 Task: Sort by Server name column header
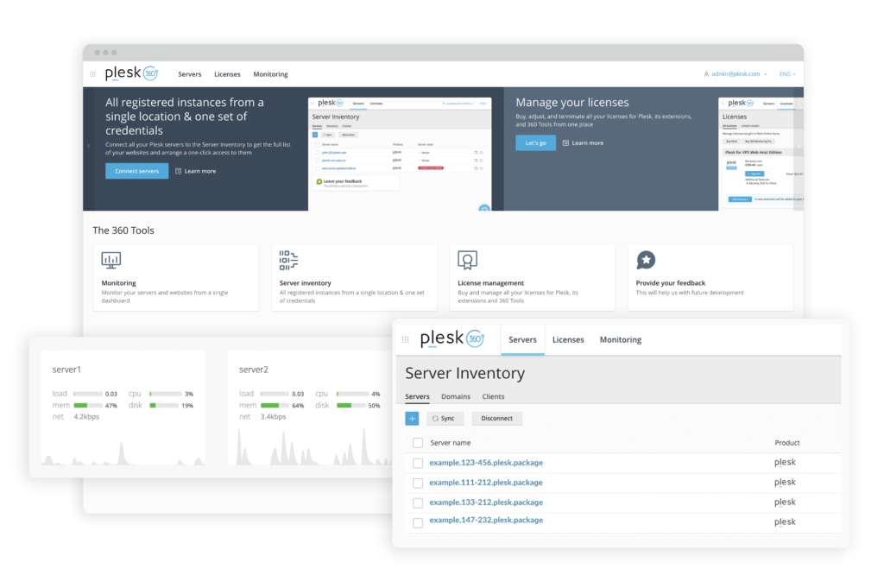pos(450,443)
